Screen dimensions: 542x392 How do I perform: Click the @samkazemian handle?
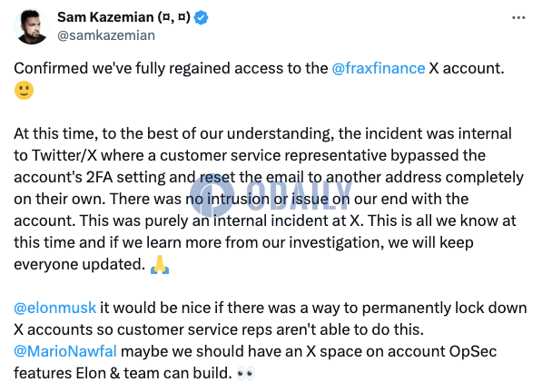(x=106, y=35)
